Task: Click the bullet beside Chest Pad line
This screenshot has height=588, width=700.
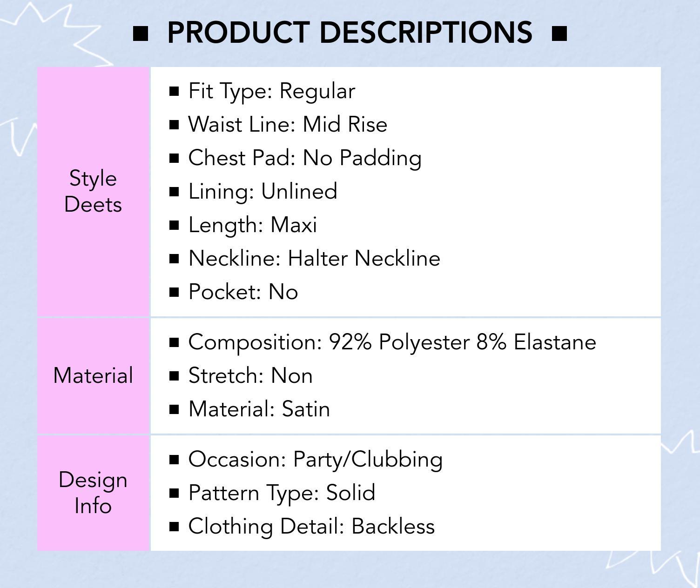Action: [175, 158]
